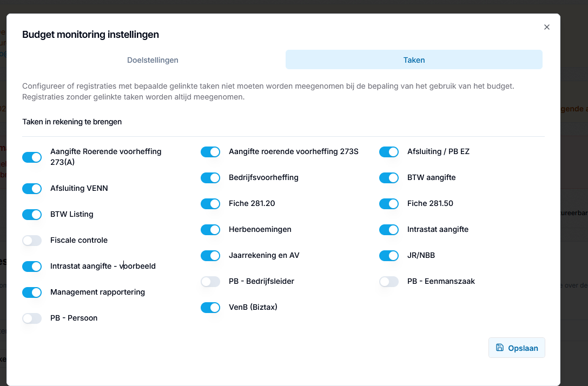Toggle BTW Listing off
Image resolution: width=588 pixels, height=386 pixels.
[x=32, y=215]
